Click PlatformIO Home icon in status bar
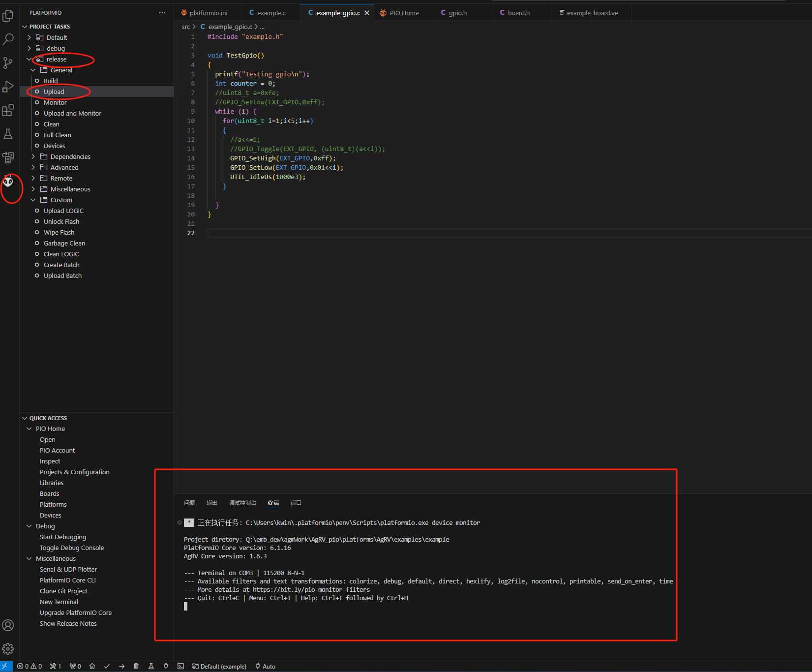Screen dimensions: 812x672 coord(92,666)
